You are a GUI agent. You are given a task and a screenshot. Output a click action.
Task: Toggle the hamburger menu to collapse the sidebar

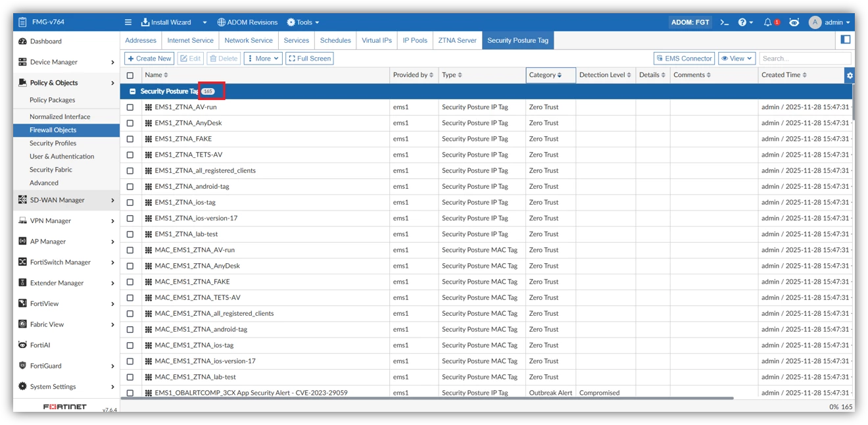[x=128, y=22]
